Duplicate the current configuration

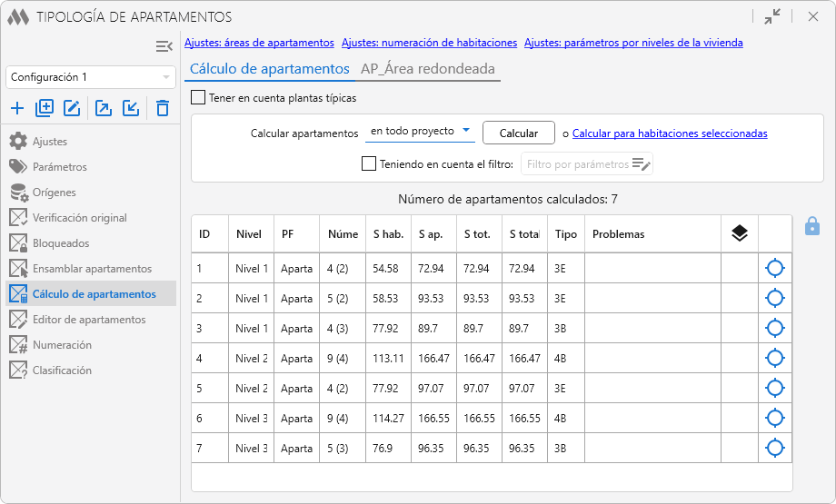point(45,109)
